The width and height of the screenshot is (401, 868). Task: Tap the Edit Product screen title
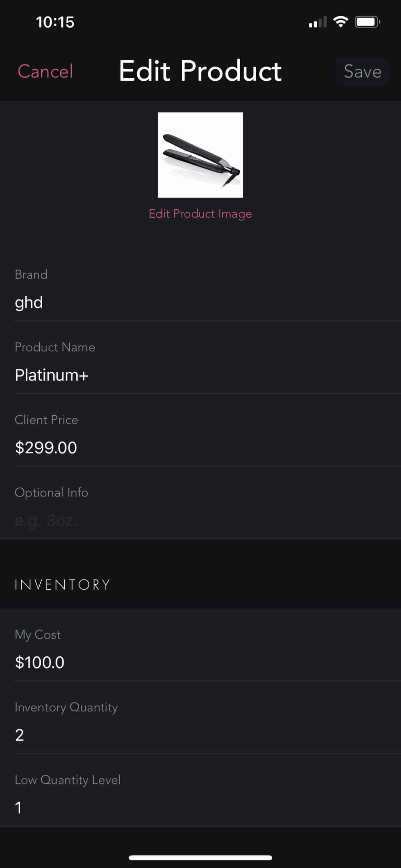200,71
